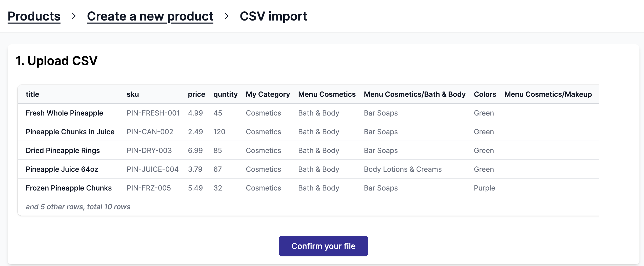Screen dimensions: 644x266
Task: Select the title column header
Action: tap(32, 94)
